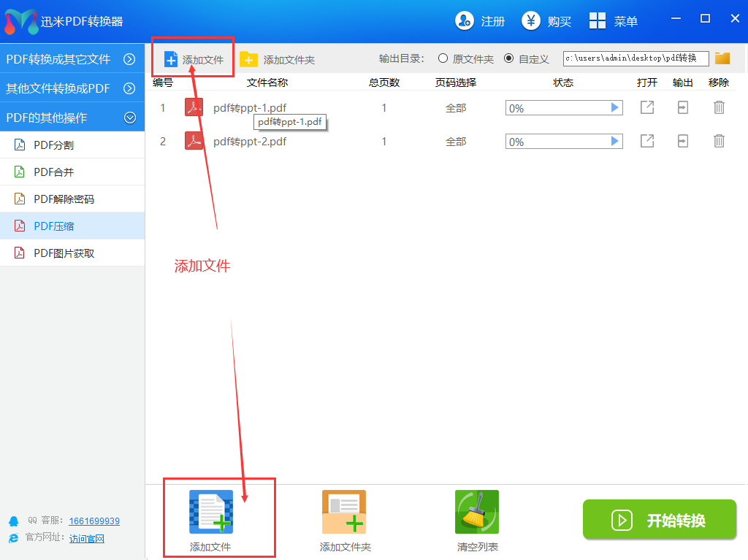This screenshot has width=748, height=560.
Task: Click the green 开始转换 button
Action: pos(659,520)
